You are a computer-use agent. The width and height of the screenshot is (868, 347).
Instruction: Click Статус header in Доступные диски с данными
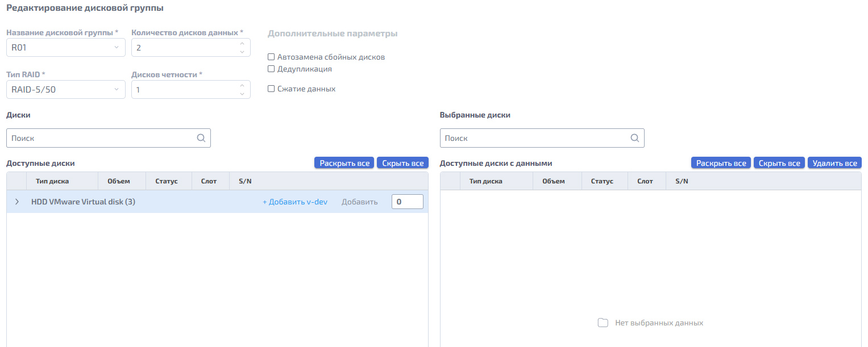(602, 181)
